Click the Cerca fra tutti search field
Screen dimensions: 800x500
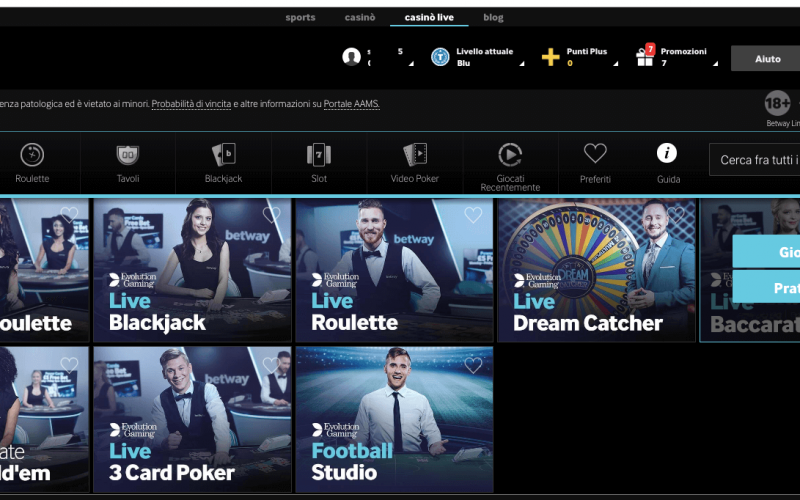click(755, 160)
